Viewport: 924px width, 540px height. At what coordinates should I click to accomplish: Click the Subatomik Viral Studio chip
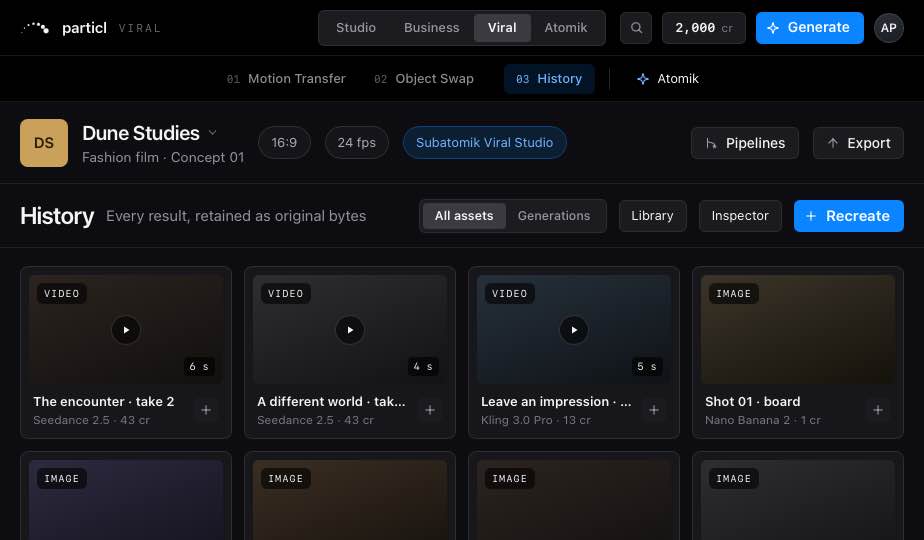(484, 143)
